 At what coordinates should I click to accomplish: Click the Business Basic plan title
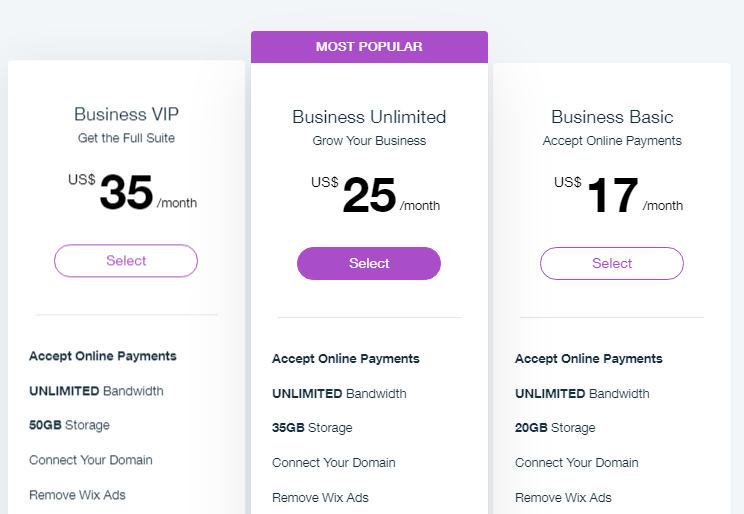tap(612, 117)
